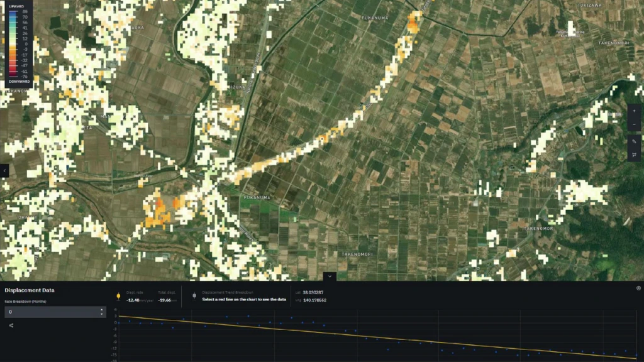
Task: Select orange displacement cluster southwest of Fukanuma
Action: (159, 212)
